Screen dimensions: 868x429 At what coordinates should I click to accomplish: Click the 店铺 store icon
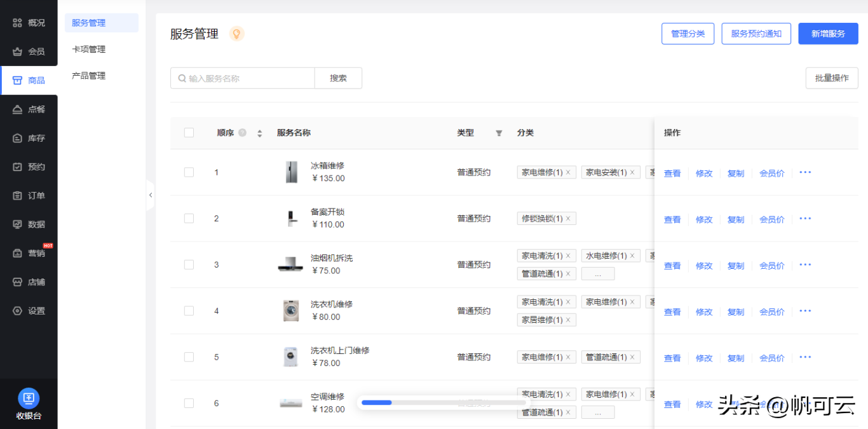click(18, 282)
